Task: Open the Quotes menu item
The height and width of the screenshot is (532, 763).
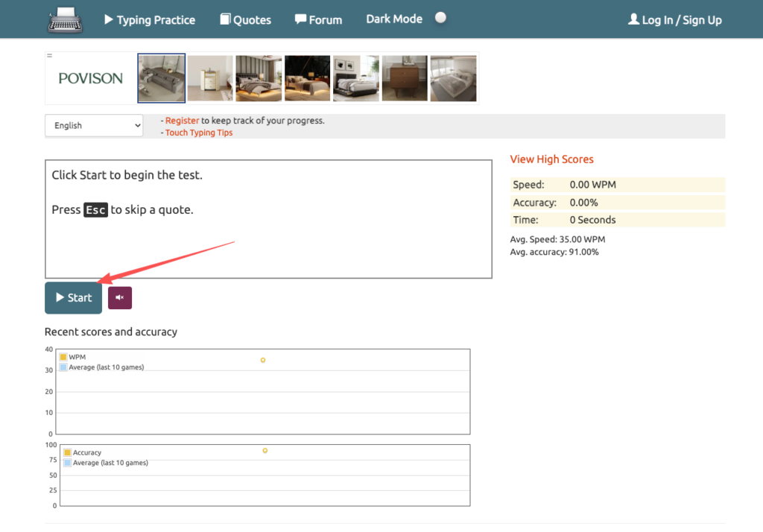Action: tap(246, 20)
